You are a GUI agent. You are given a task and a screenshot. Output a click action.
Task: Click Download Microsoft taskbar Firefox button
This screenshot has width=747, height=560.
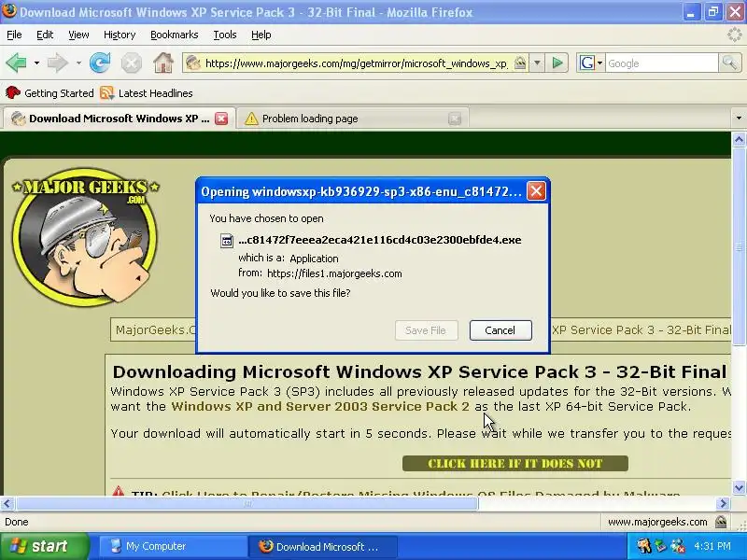click(x=322, y=546)
